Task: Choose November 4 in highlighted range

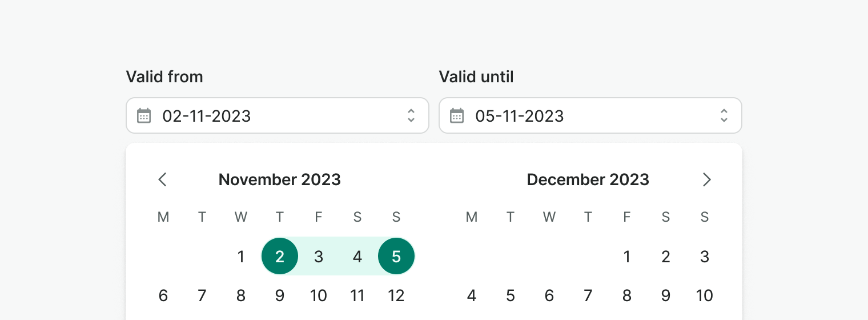Action: 357,257
